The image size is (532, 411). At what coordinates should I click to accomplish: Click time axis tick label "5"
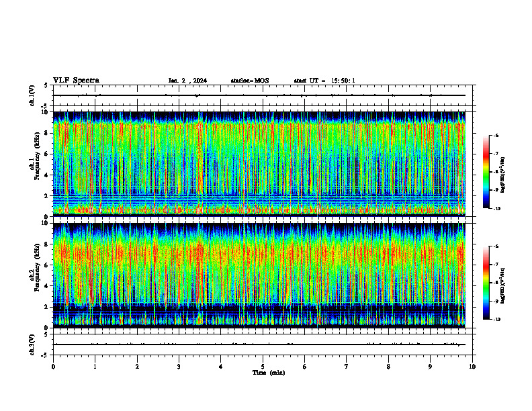pos(263,367)
